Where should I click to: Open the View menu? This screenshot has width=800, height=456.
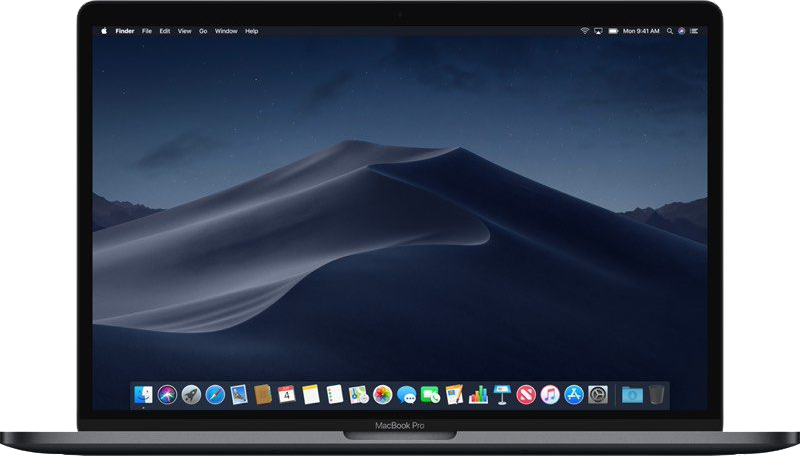pyautogui.click(x=184, y=31)
